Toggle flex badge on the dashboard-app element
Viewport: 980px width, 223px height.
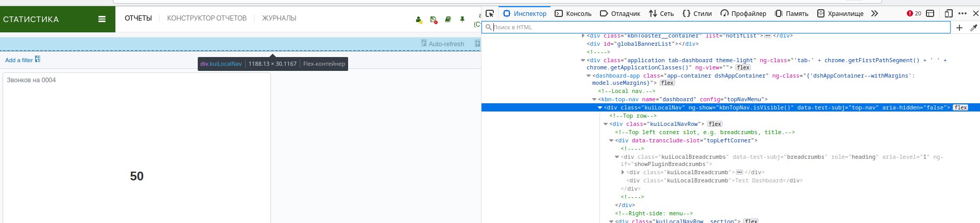click(667, 83)
